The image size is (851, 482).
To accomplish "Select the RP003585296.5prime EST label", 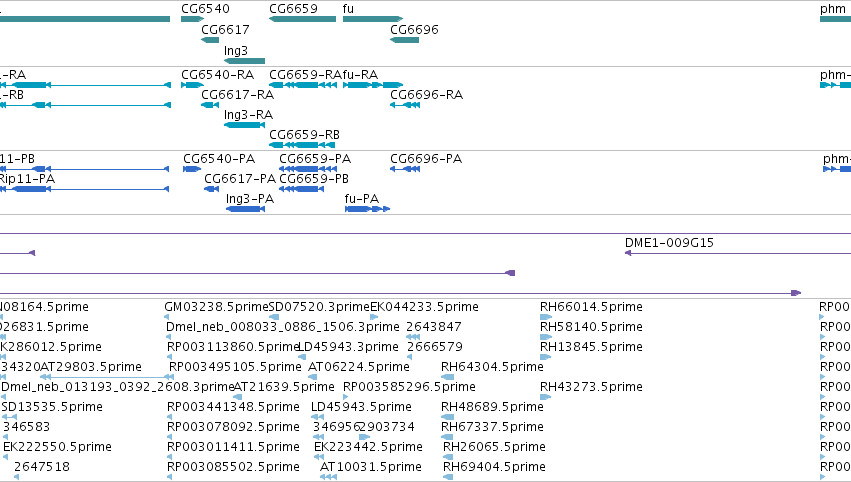I will point(409,387).
